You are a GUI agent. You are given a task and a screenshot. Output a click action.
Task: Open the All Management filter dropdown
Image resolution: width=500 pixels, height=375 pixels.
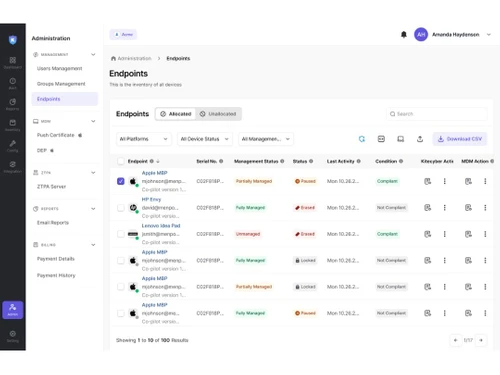point(266,139)
